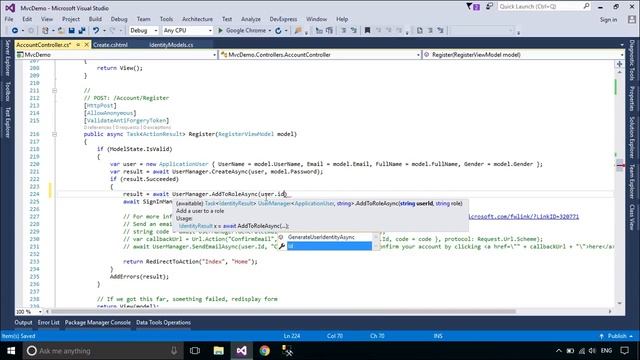Select GenerateUserIdentityAsync in IntelliSense list
The width and height of the screenshot is (640, 360).
(x=321, y=237)
